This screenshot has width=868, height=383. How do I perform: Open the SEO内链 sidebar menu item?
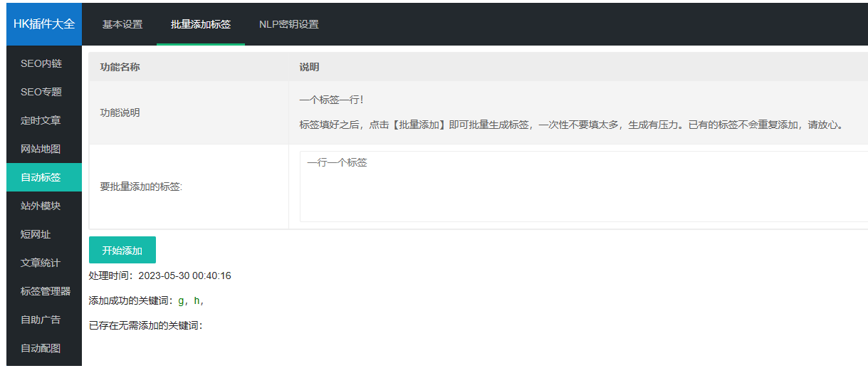click(x=41, y=63)
